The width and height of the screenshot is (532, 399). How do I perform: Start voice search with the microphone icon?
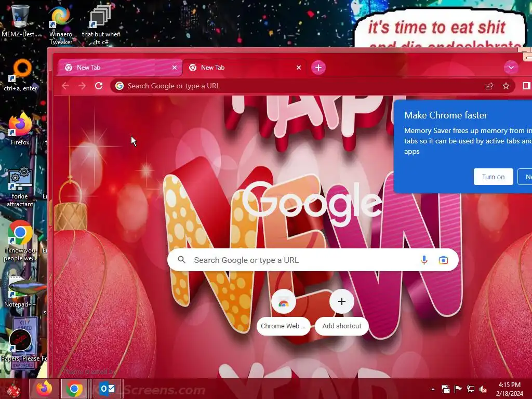click(424, 260)
